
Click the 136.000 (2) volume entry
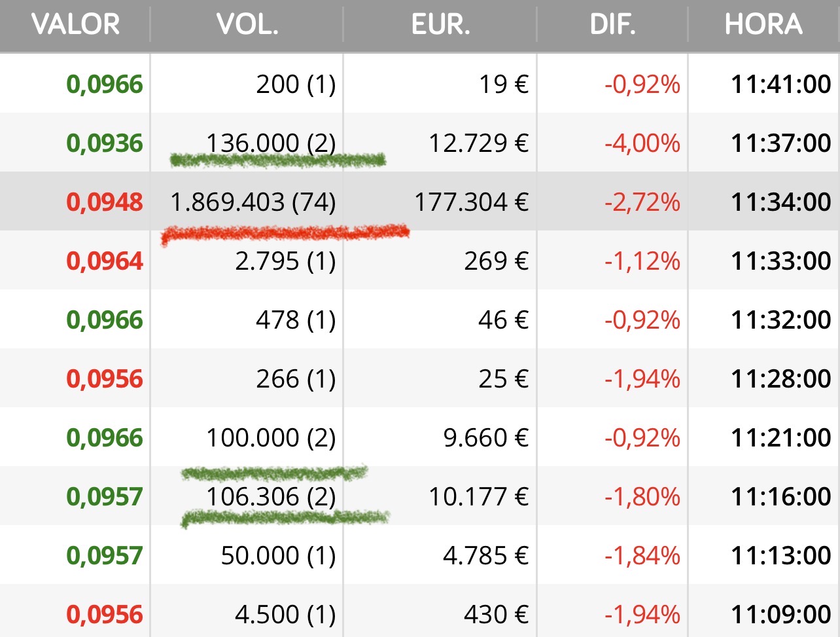(271, 143)
